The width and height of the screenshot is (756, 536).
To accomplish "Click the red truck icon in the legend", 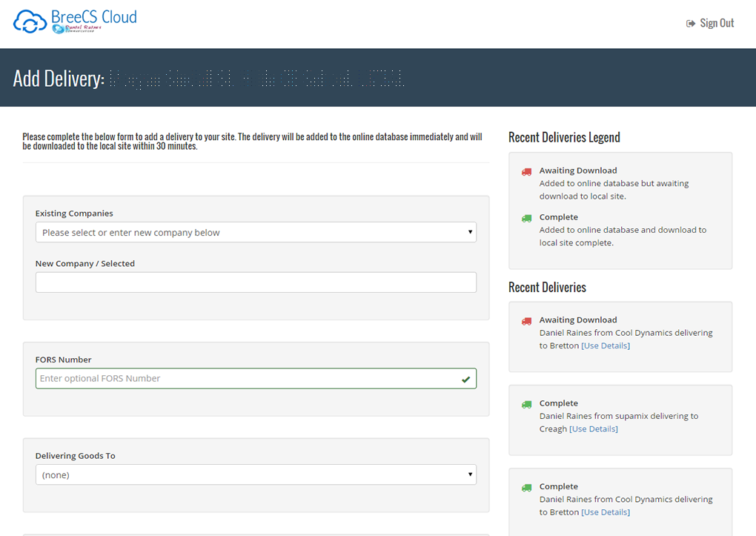I will tap(526, 171).
